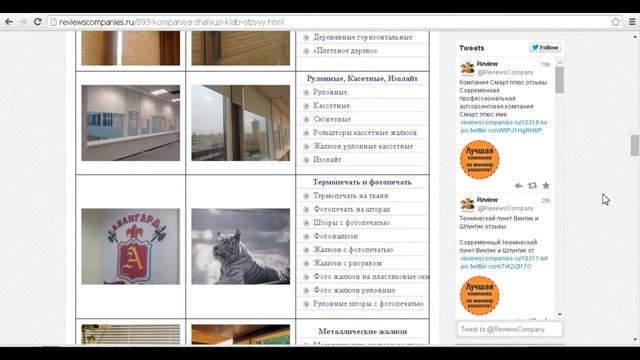This screenshot has width=640, height=360.
Task: Click Изолайт list item
Action: (x=327, y=160)
